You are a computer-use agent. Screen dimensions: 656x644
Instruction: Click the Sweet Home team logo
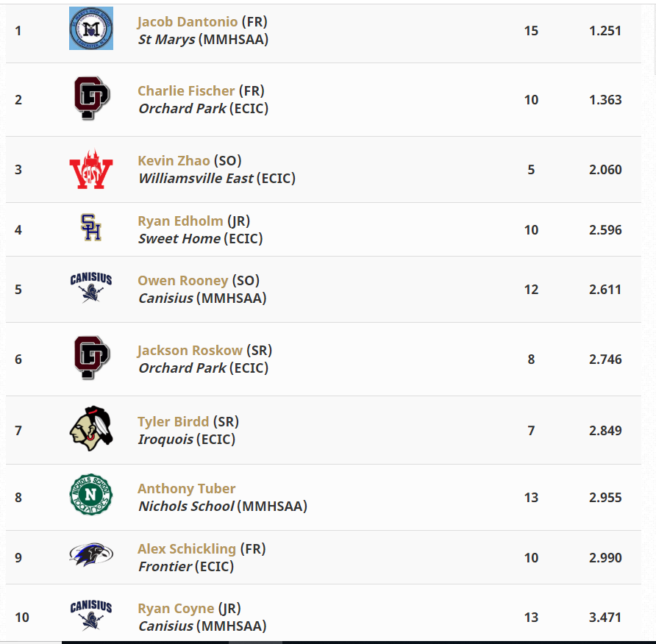[x=91, y=229]
